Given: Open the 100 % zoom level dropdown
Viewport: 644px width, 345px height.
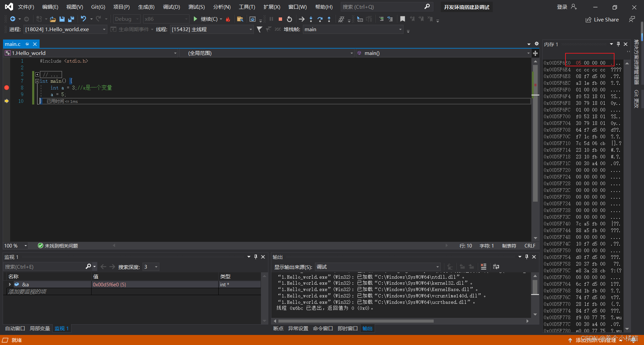Looking at the screenshot, I should (x=16, y=246).
